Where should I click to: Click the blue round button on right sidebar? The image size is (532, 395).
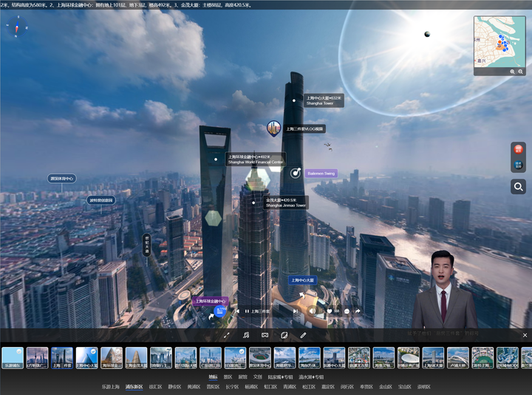coord(518,165)
